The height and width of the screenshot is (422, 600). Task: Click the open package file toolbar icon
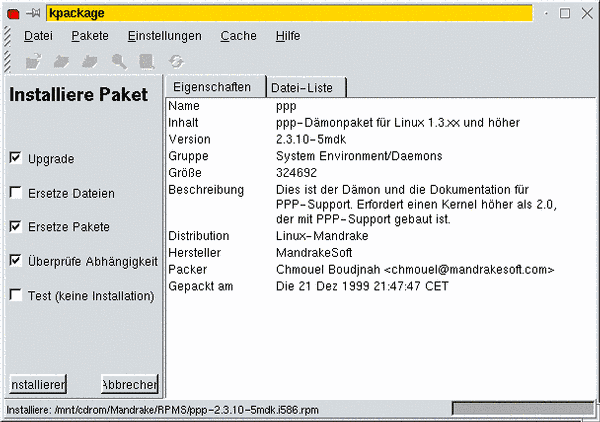[33, 61]
